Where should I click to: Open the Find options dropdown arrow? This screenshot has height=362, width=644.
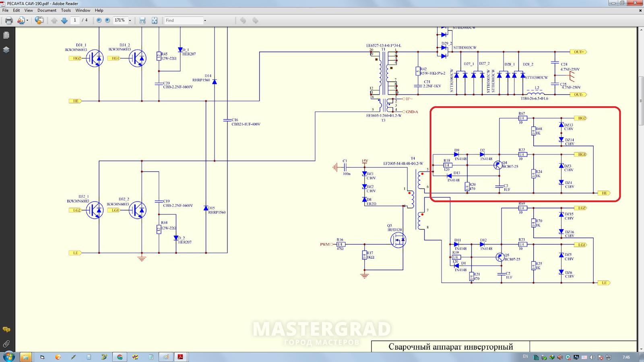tap(205, 21)
